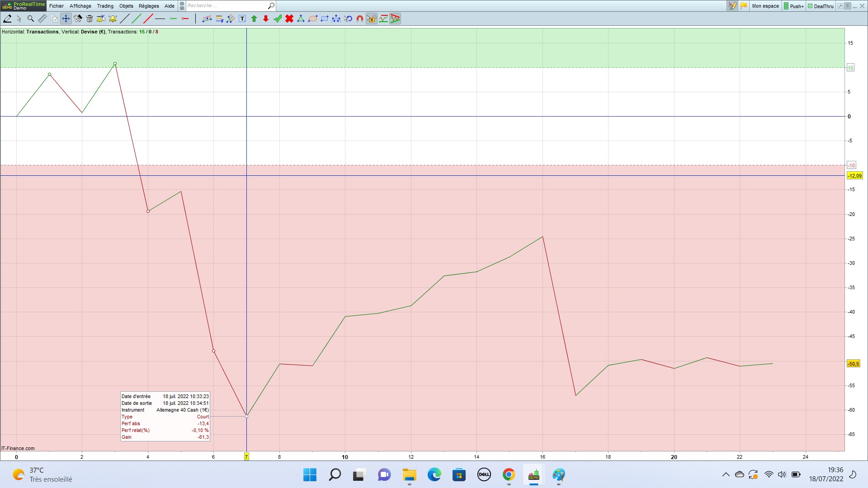Click the Mon espace button
This screenshot has width=868, height=488.
(x=765, y=6)
